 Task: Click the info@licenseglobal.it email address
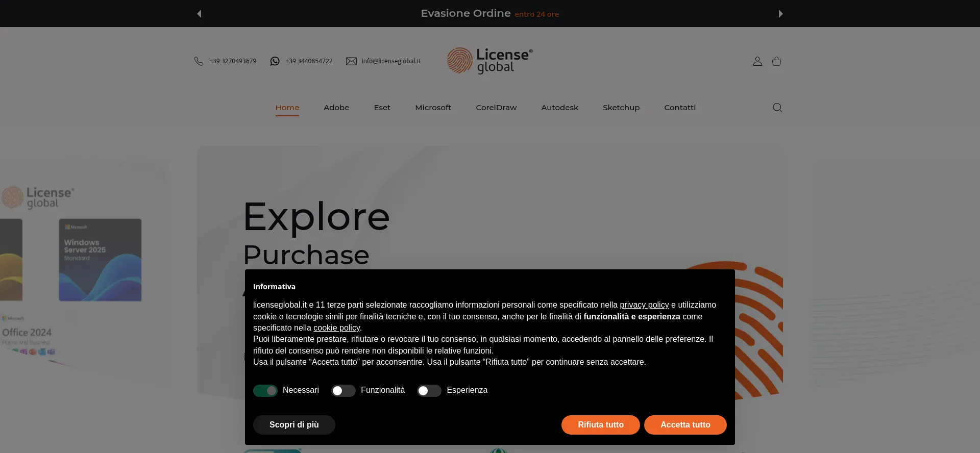(391, 61)
